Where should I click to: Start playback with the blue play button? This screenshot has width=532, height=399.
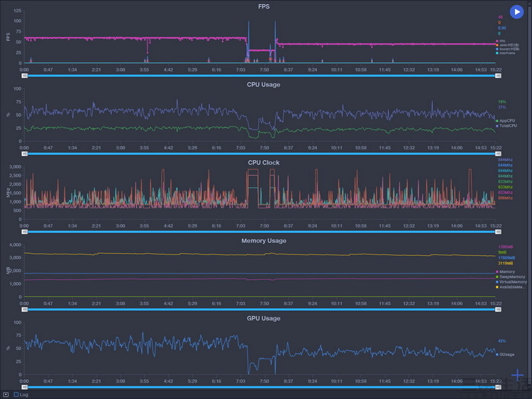pos(516,12)
